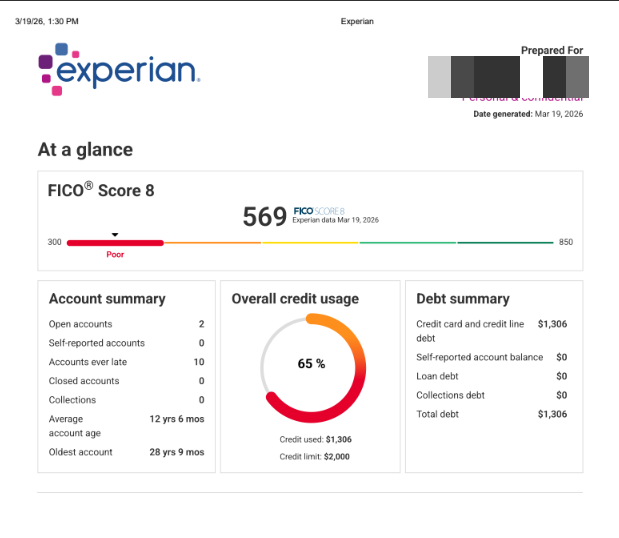
Task: Click the 'Loan debt' label
Action: (x=437, y=376)
